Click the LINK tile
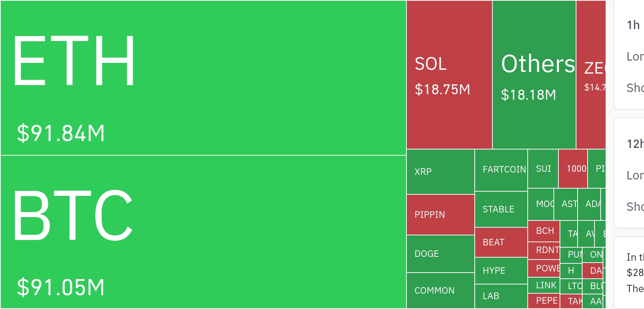The height and width of the screenshot is (309, 644). [544, 285]
